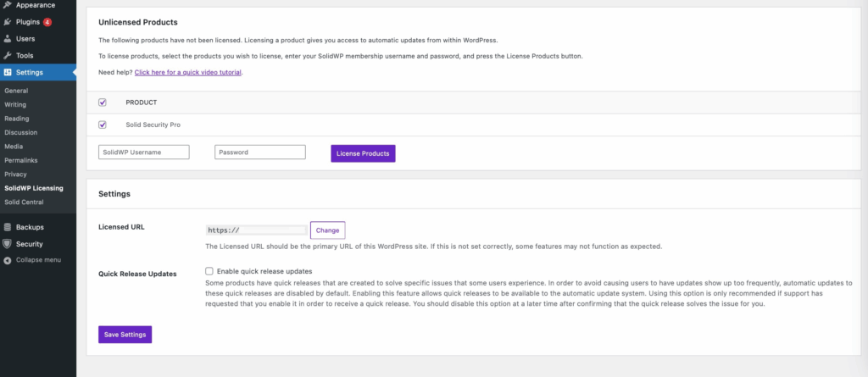The height and width of the screenshot is (377, 868).
Task: Click the Plugins plug icon
Action: pyautogui.click(x=8, y=21)
